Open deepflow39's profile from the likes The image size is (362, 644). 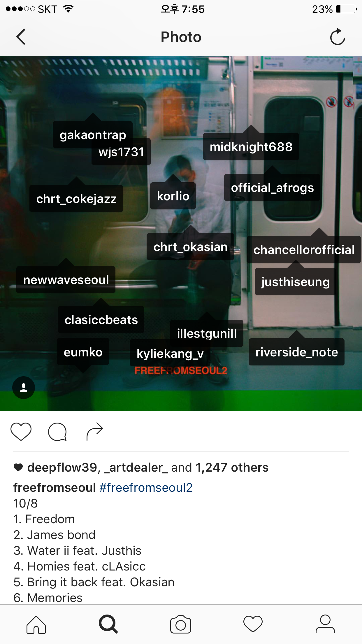click(62, 468)
